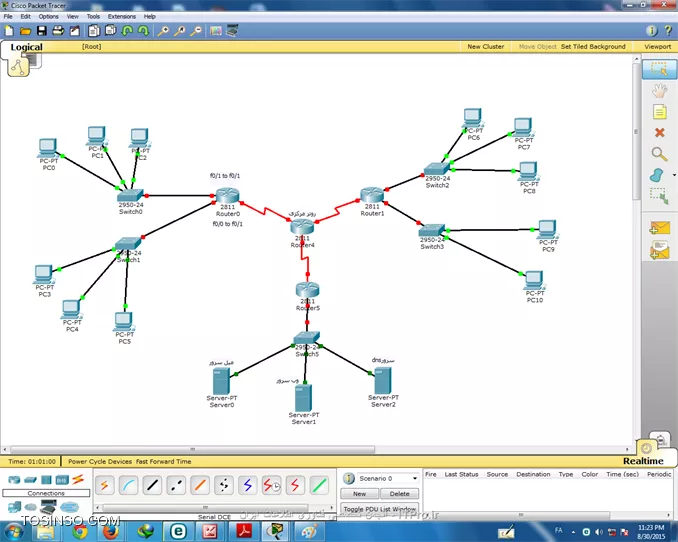This screenshot has width=678, height=542.
Task: Open the Drawing Palette icon
Action: coord(216,31)
